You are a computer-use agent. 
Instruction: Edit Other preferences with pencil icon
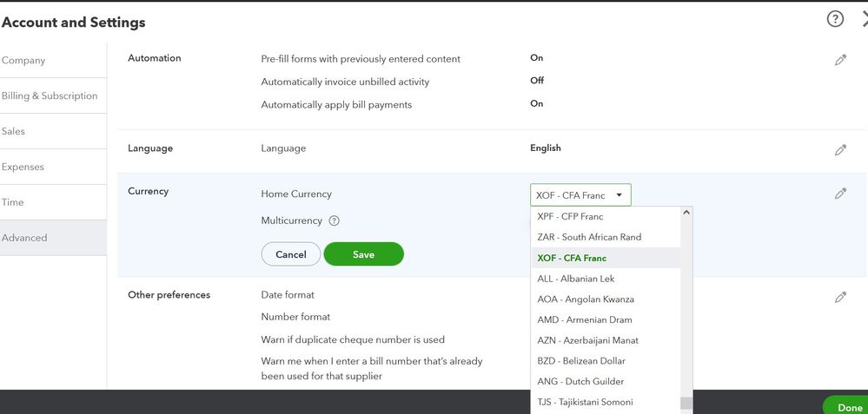(x=840, y=297)
